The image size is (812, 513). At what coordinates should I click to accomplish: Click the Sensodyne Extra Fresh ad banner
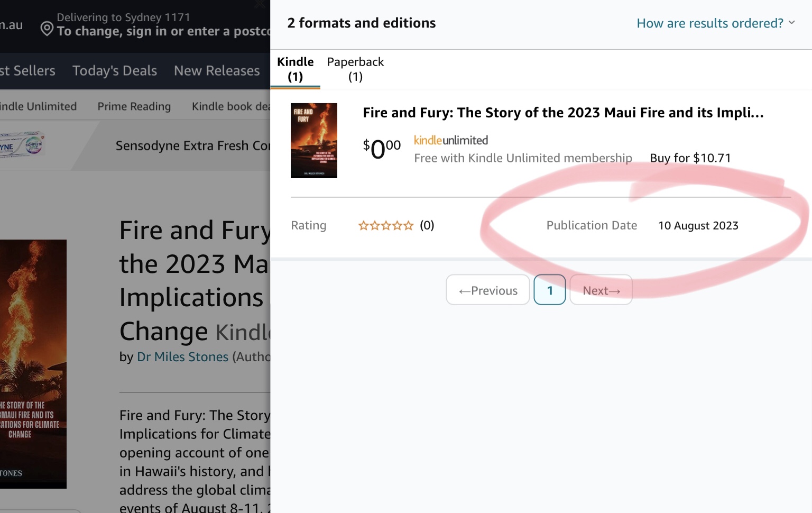pos(135,145)
